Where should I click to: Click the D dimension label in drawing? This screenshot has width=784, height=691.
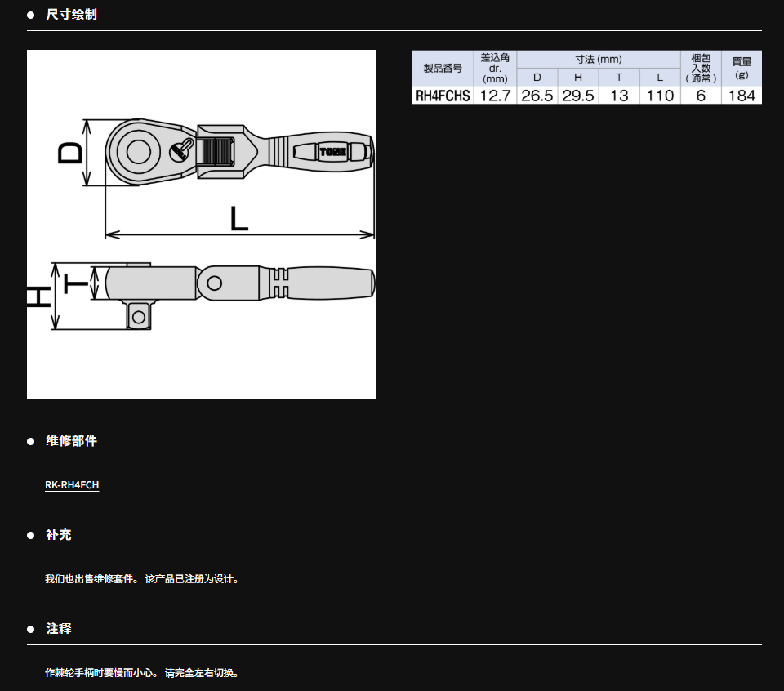tap(72, 153)
